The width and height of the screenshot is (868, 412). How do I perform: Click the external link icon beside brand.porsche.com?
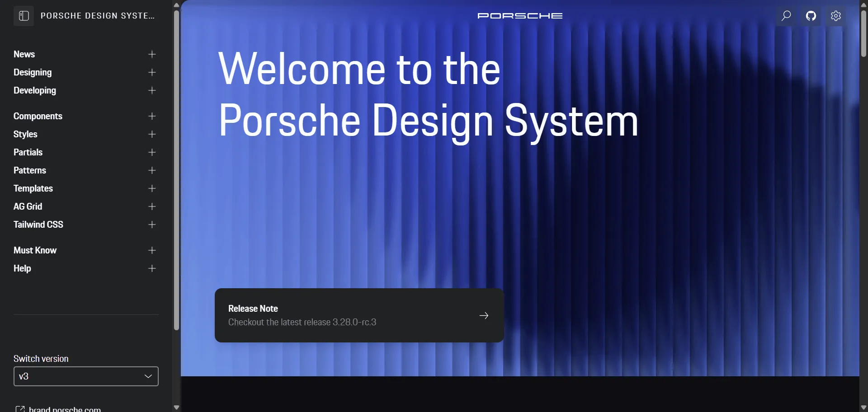click(x=20, y=409)
